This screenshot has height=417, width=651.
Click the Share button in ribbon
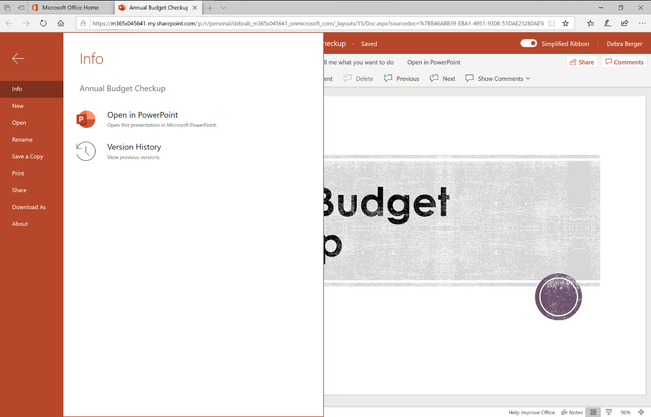[582, 62]
